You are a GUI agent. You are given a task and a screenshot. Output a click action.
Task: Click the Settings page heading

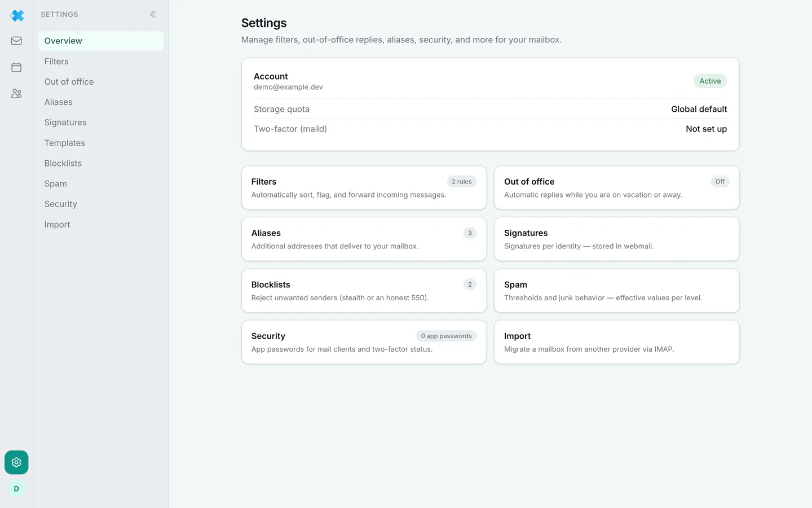click(264, 23)
